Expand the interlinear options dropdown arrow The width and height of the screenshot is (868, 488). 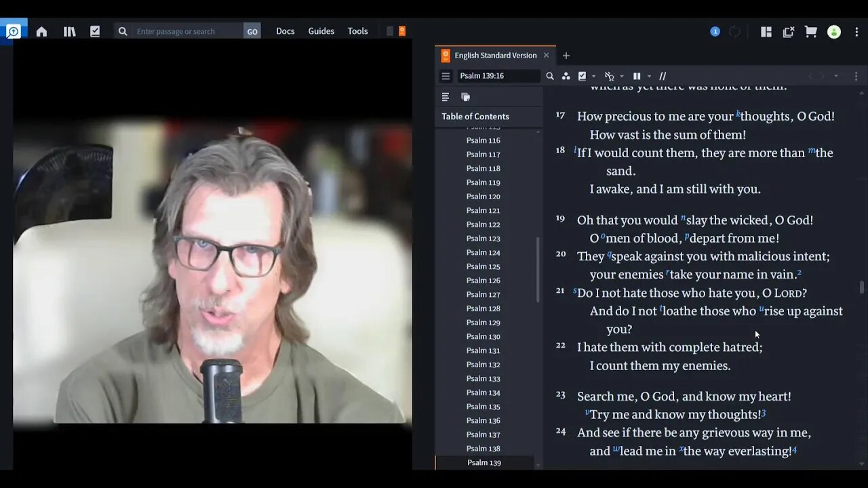[621, 76]
